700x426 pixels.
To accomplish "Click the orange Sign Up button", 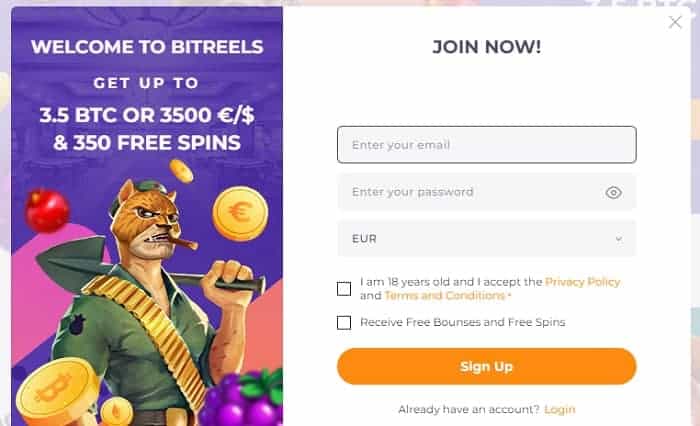I will (487, 367).
